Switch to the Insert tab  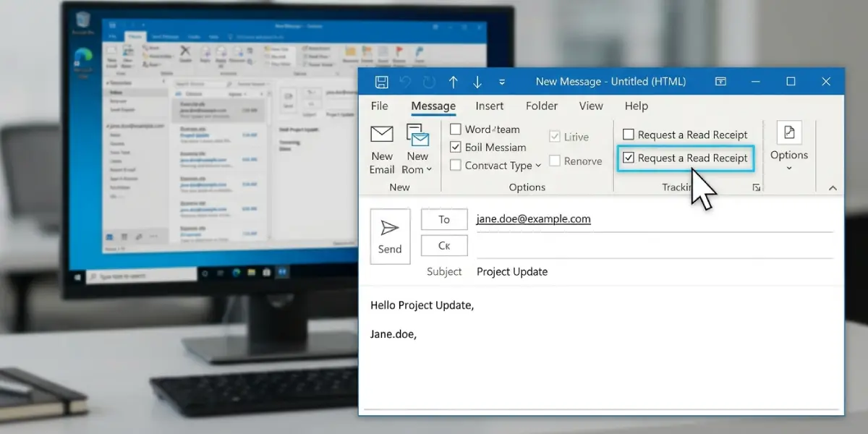coord(489,106)
